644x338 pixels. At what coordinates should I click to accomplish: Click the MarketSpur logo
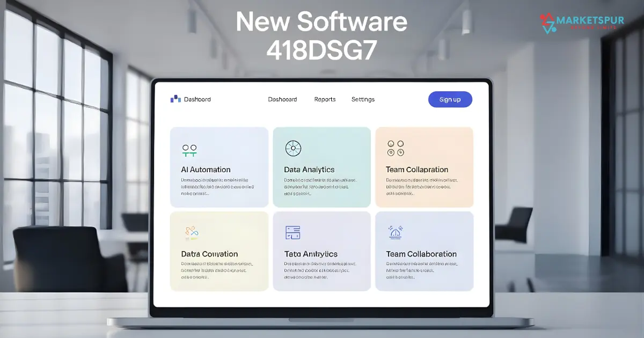pos(582,23)
